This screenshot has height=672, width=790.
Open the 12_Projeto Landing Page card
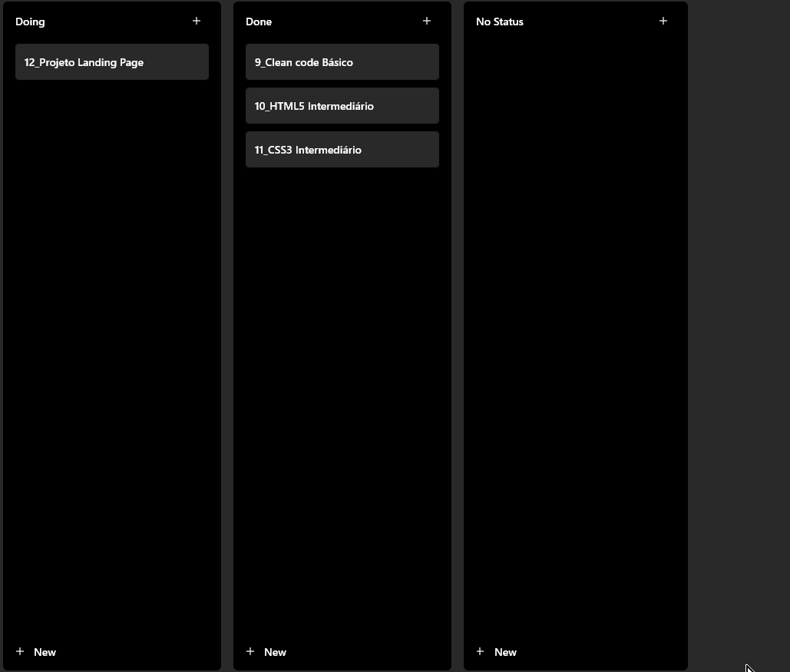(112, 62)
